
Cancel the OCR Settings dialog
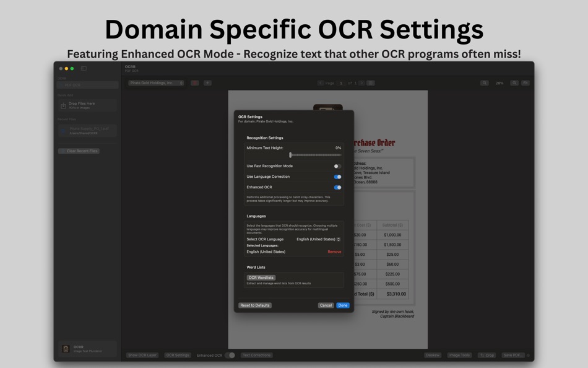point(326,305)
